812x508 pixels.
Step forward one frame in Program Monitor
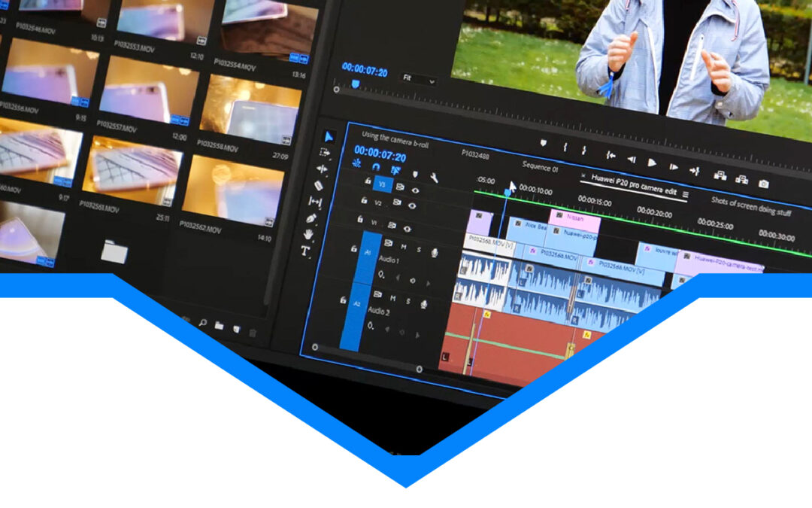(673, 167)
